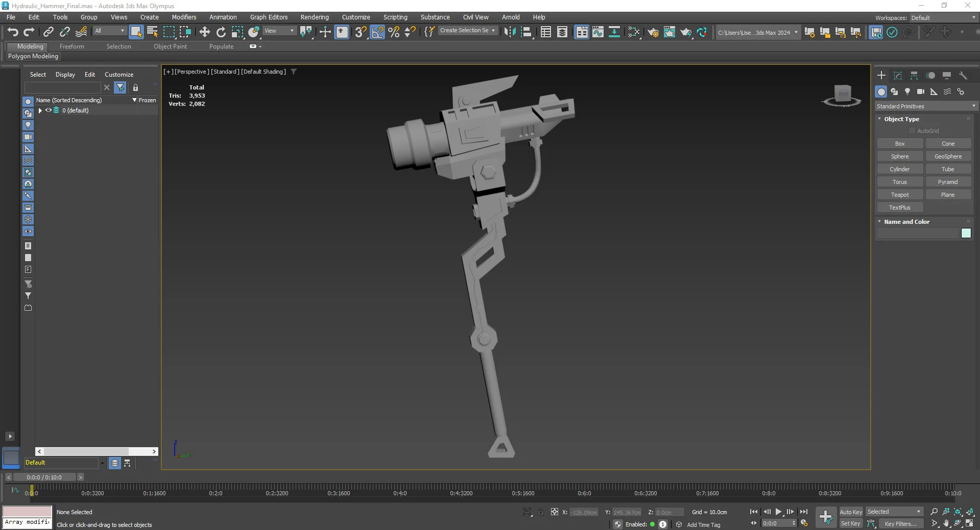Toggle Set Key mode
The height and width of the screenshot is (530, 980).
pyautogui.click(x=851, y=523)
